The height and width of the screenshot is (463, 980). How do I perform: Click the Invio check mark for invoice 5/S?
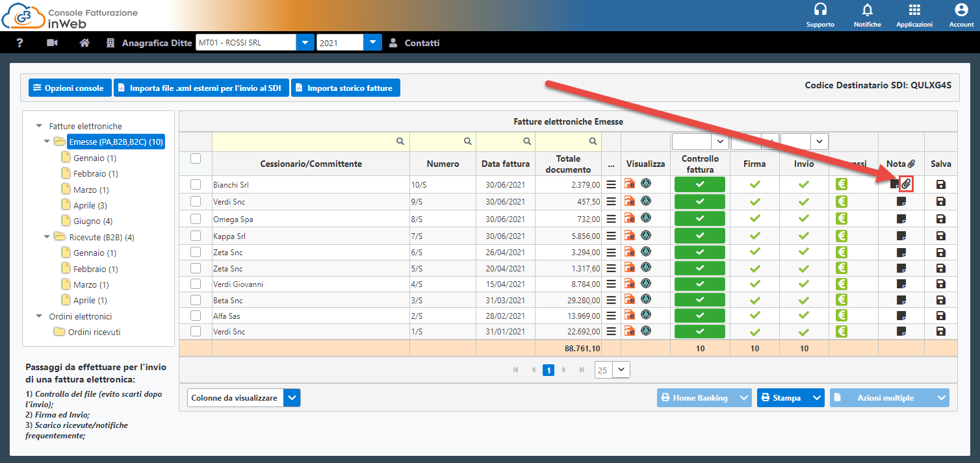tap(804, 268)
